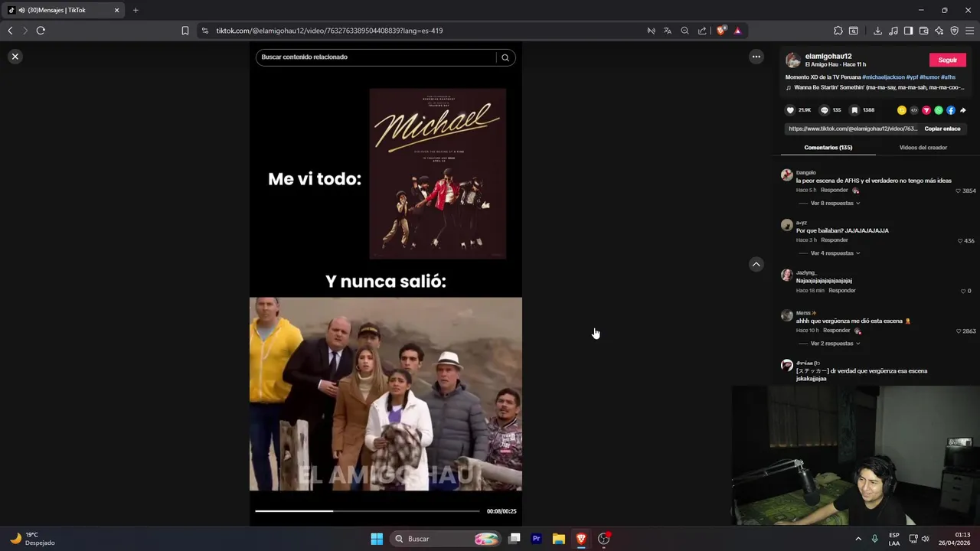Click the Buscar contenido relacionado search field

tap(377, 57)
